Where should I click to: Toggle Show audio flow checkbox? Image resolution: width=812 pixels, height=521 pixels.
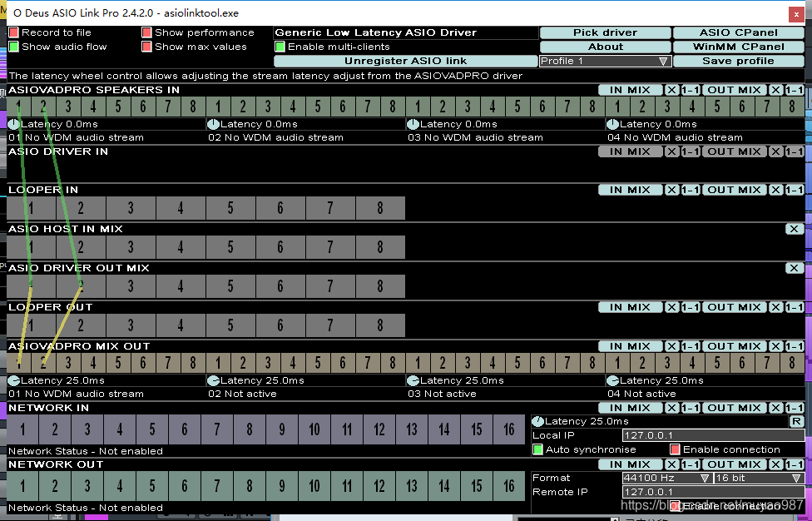(x=13, y=47)
